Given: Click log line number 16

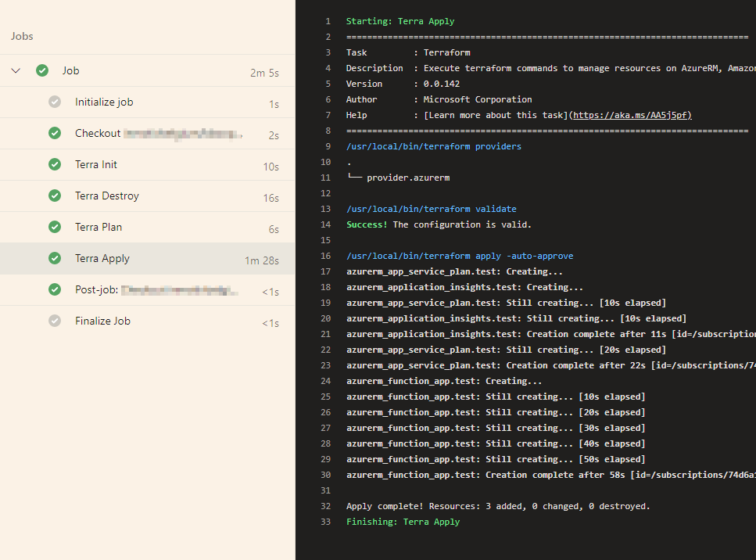Looking at the screenshot, I should [326, 256].
